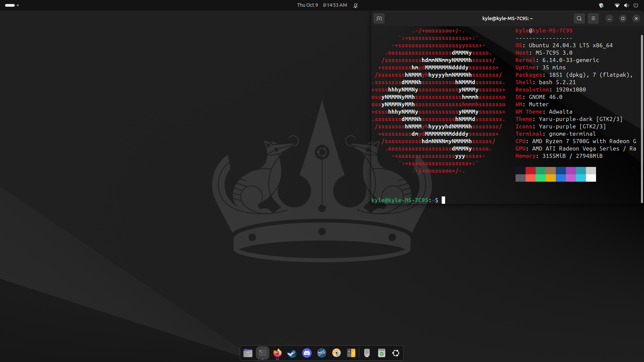Viewport: 644px width, 362px height.
Task: Show applications via Ubuntu logo button
Action: coord(396,353)
